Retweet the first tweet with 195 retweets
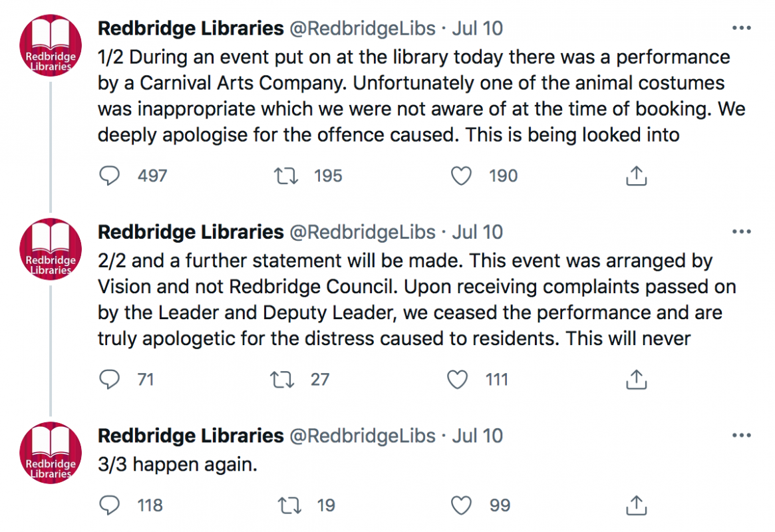 [x=286, y=176]
